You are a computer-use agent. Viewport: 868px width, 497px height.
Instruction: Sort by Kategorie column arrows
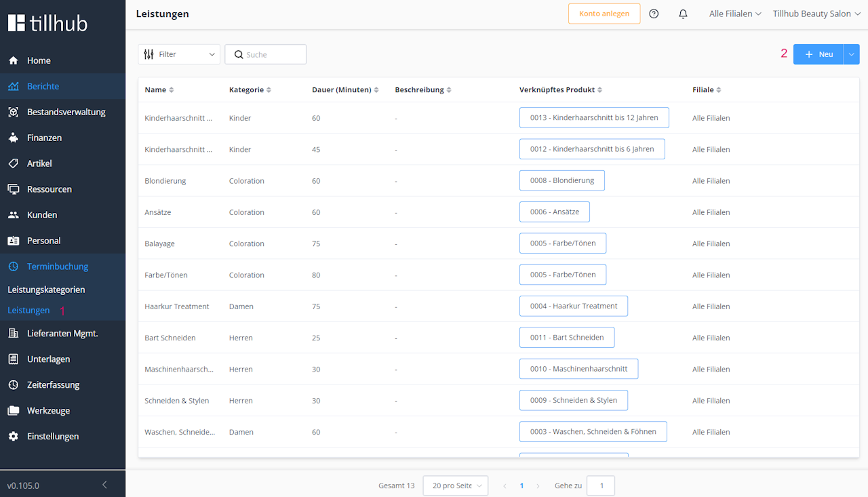click(x=269, y=90)
